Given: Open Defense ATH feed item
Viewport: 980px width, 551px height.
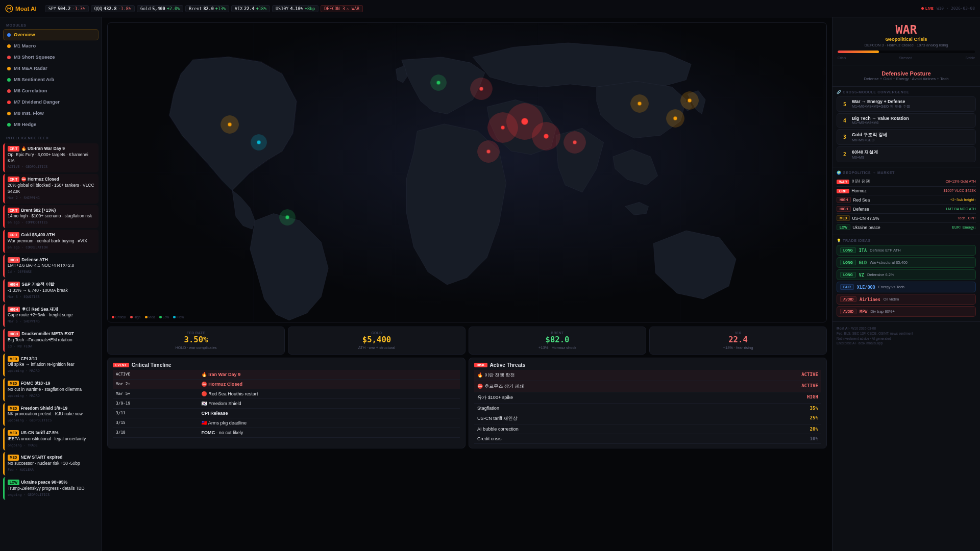Looking at the screenshot, I should 51,266.
